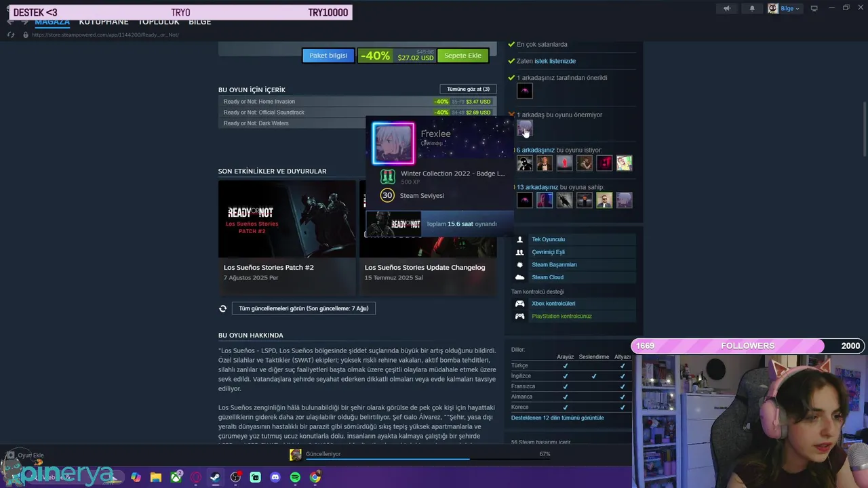Viewport: 868px width, 488px height.
Task: Open the MAĞAZA tab
Action: pos(52,22)
